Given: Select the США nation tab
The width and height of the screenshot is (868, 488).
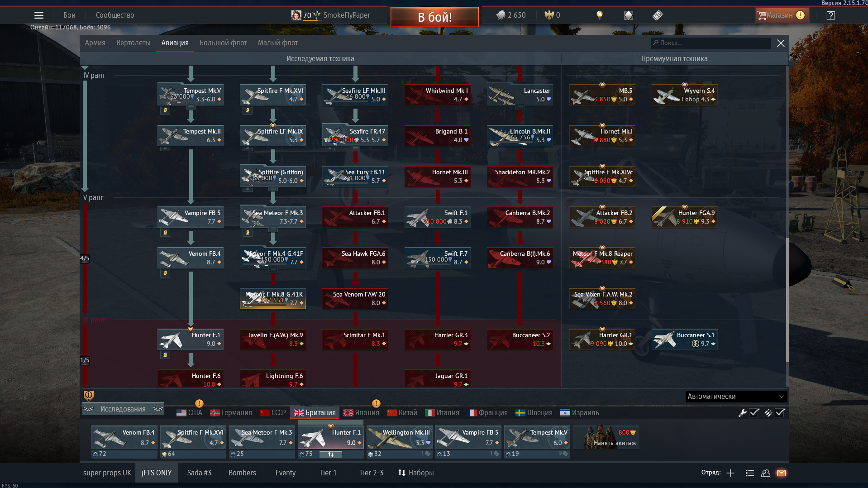Looking at the screenshot, I should point(189,412).
